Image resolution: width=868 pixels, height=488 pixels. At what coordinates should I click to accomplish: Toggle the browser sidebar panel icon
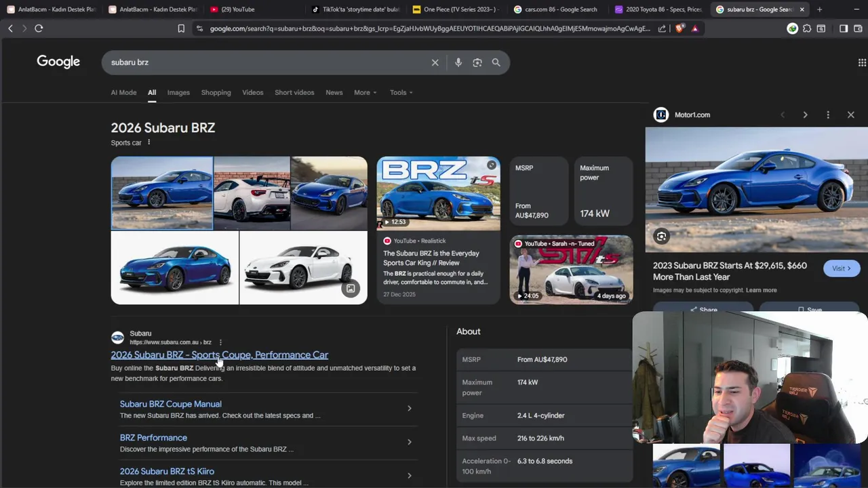click(844, 28)
